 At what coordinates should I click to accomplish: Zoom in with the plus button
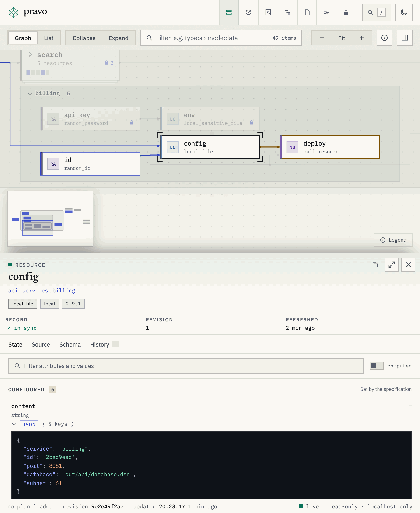362,38
